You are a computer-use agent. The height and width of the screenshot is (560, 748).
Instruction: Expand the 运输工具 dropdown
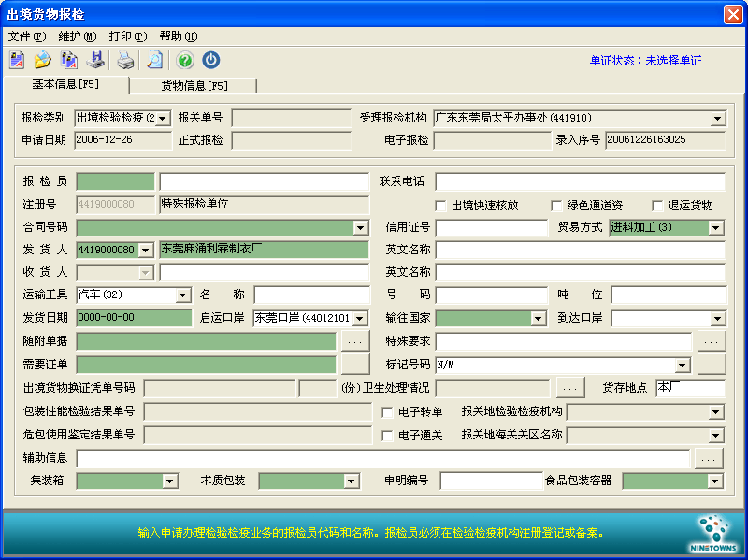tap(182, 295)
